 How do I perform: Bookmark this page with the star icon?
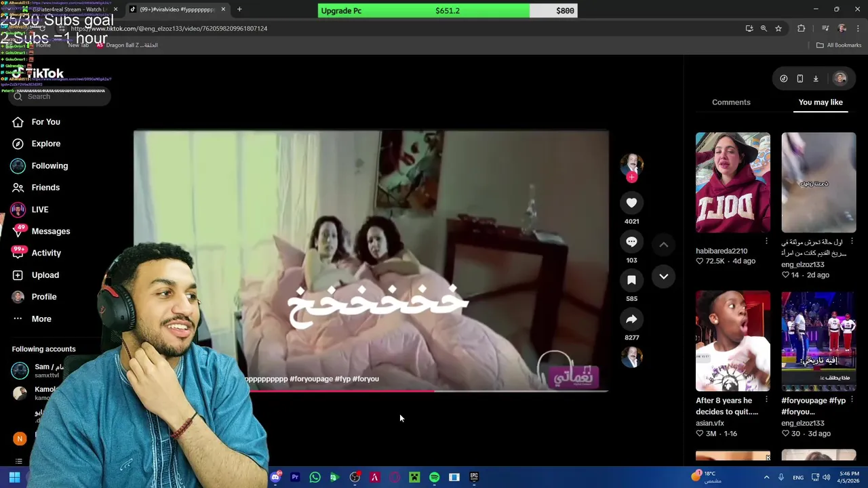pyautogui.click(x=778, y=28)
